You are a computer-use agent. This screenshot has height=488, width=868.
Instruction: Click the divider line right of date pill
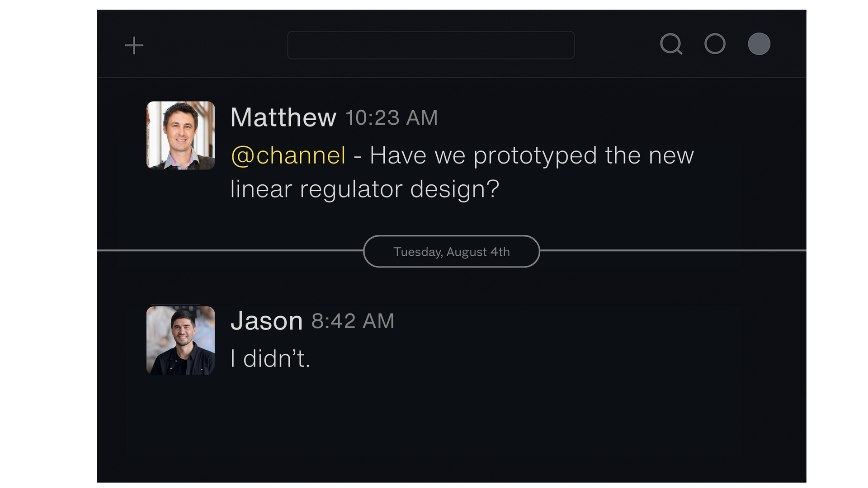pos(674,250)
